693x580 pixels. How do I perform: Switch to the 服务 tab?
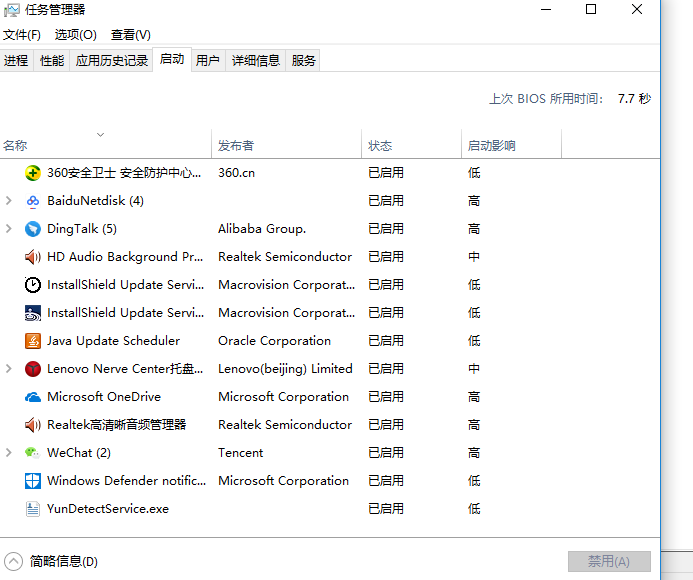coord(303,60)
